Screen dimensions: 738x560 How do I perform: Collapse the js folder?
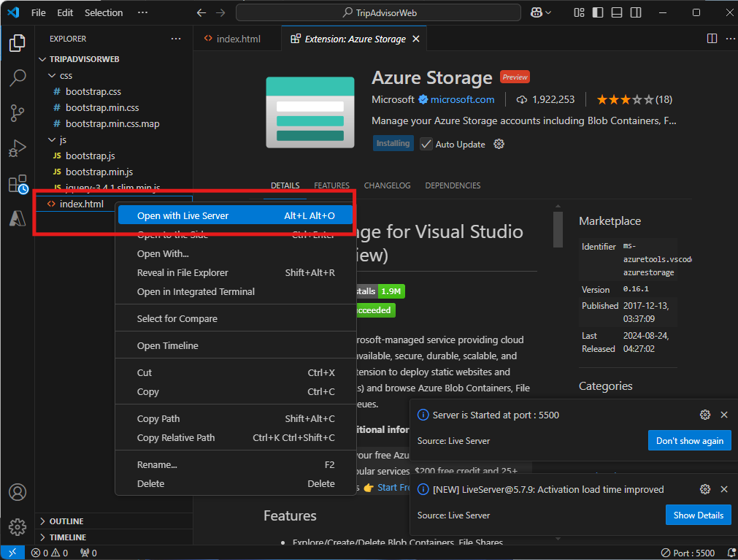coord(53,139)
